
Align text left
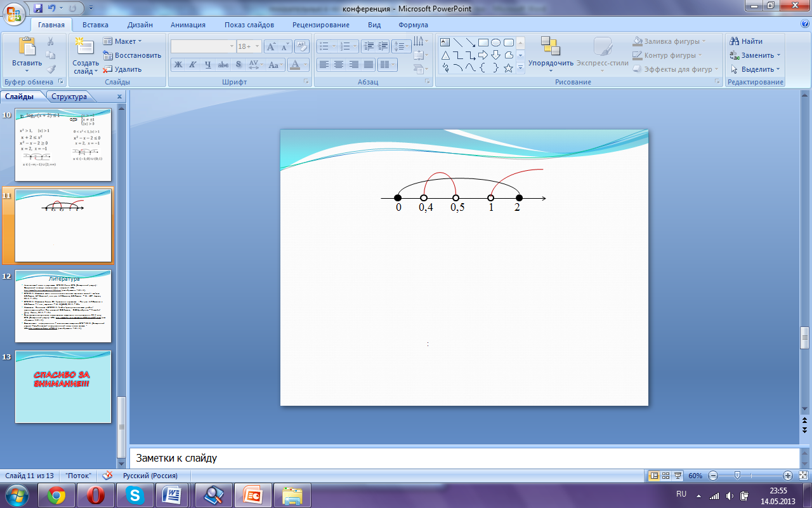[324, 65]
